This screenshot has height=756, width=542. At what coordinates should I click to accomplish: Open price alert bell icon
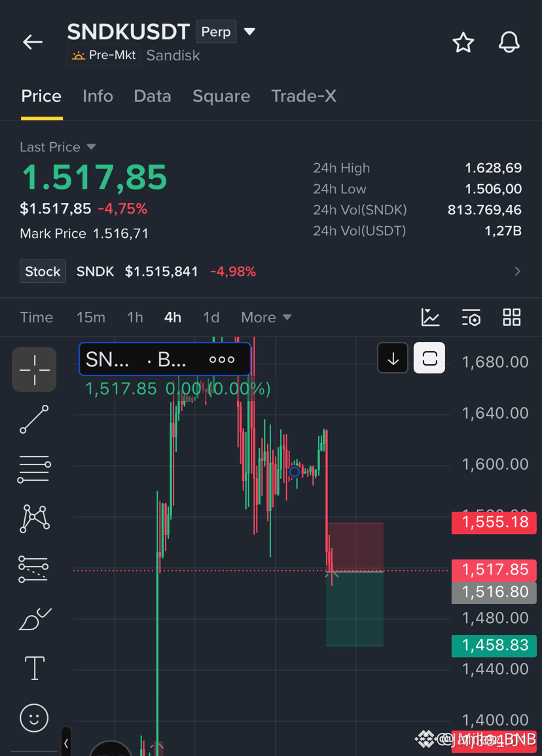[x=509, y=42]
